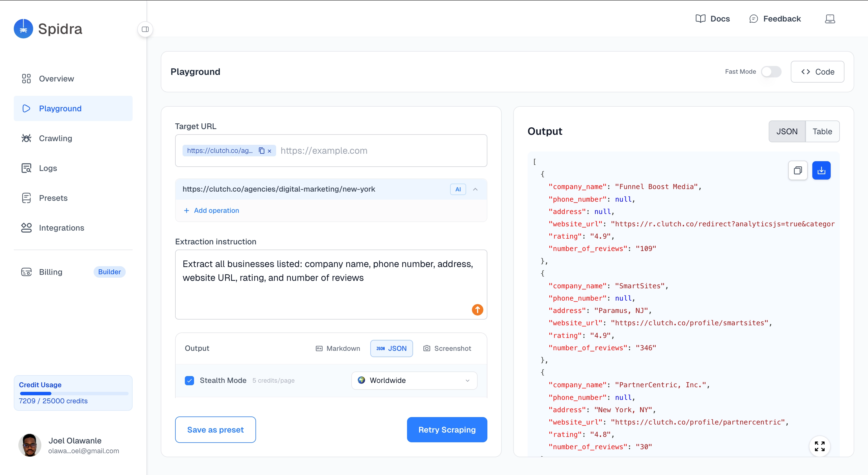868x475 pixels.
Task: Download the JSON output
Action: click(821, 170)
